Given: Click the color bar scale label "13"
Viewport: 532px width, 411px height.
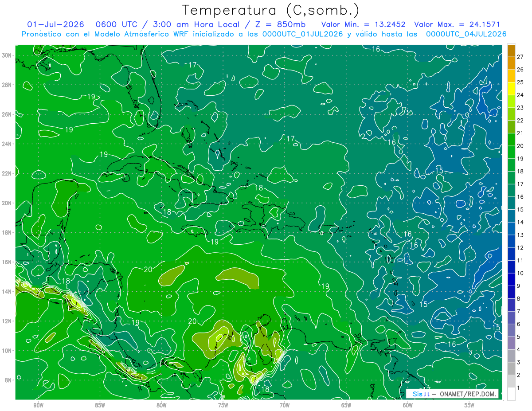Looking at the screenshot, I should click(520, 235).
